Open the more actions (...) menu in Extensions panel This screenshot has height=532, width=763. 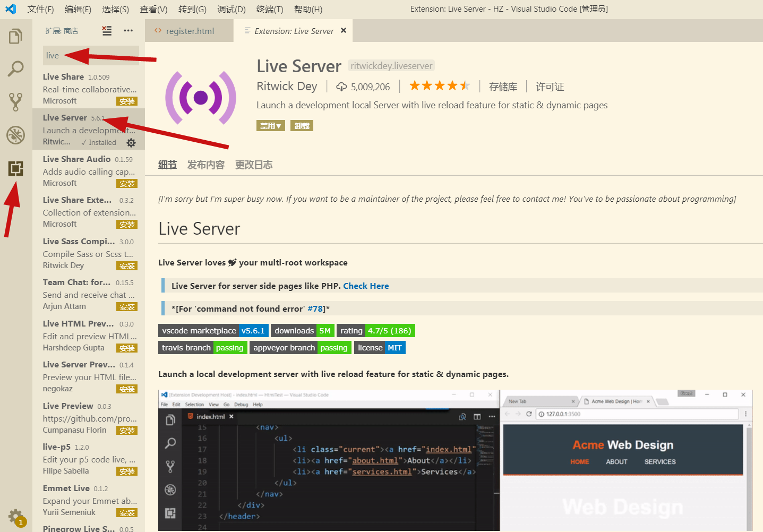click(128, 31)
